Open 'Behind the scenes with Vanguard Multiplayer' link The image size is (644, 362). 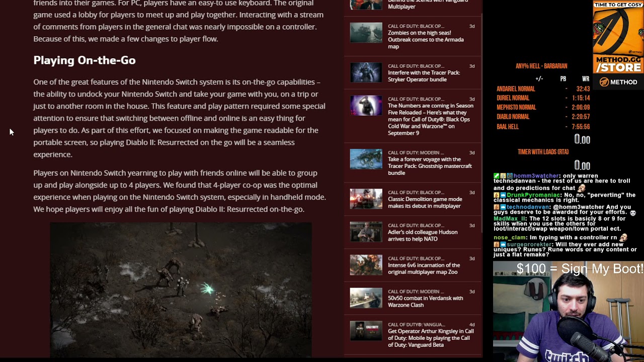click(428, 5)
